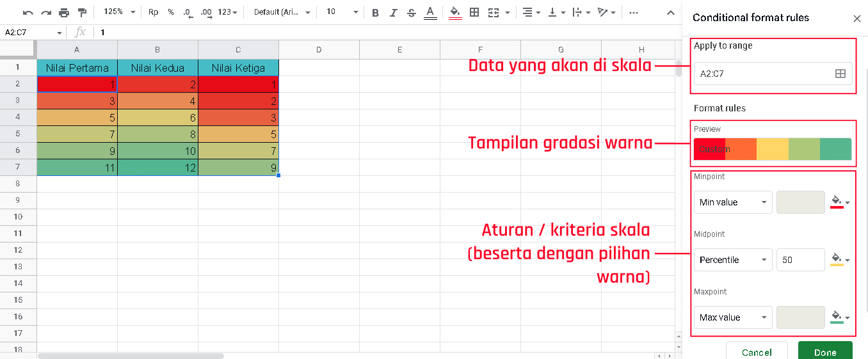Screen dimensions: 868x359
Task: Select column D header
Action: pyautogui.click(x=319, y=50)
